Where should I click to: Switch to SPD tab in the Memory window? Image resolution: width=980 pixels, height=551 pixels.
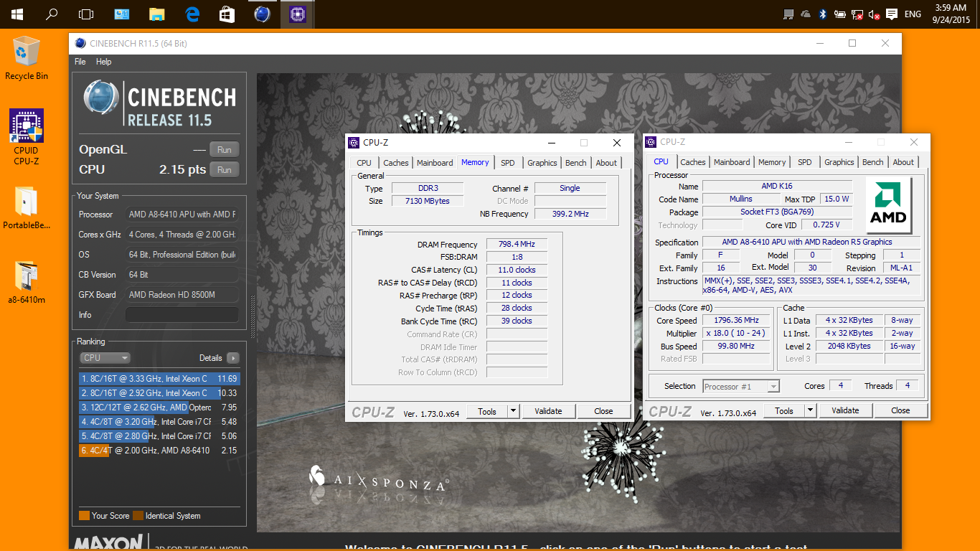508,163
